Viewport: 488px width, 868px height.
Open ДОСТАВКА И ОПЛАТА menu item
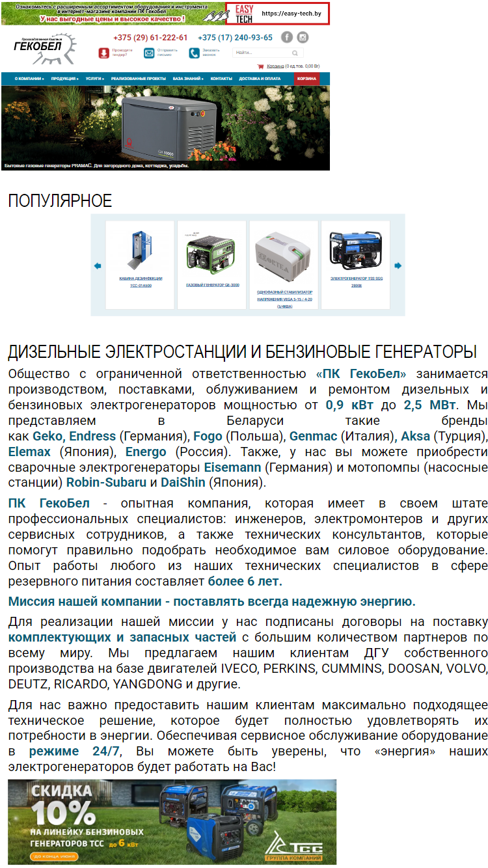click(260, 79)
